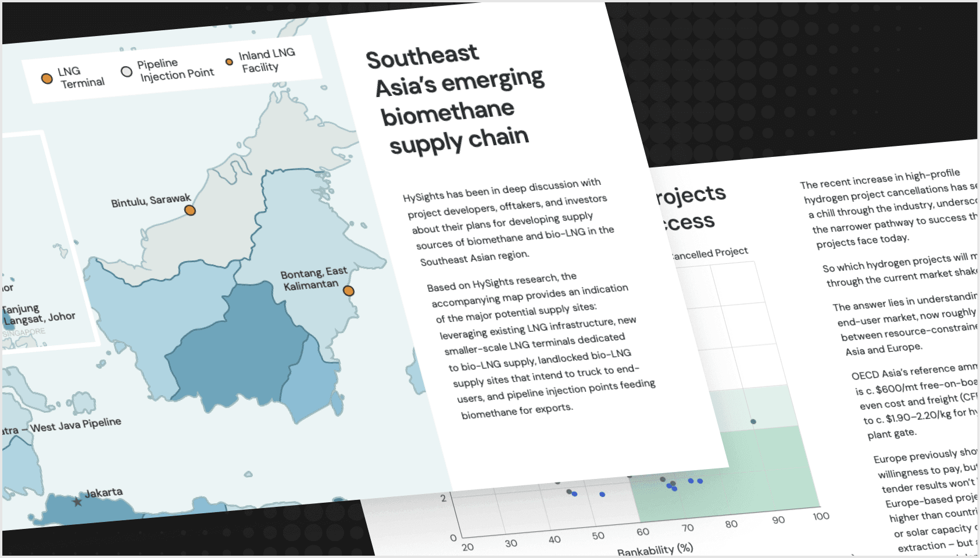
Task: Click the orange LNG Terminal legend circle
Action: (x=47, y=78)
